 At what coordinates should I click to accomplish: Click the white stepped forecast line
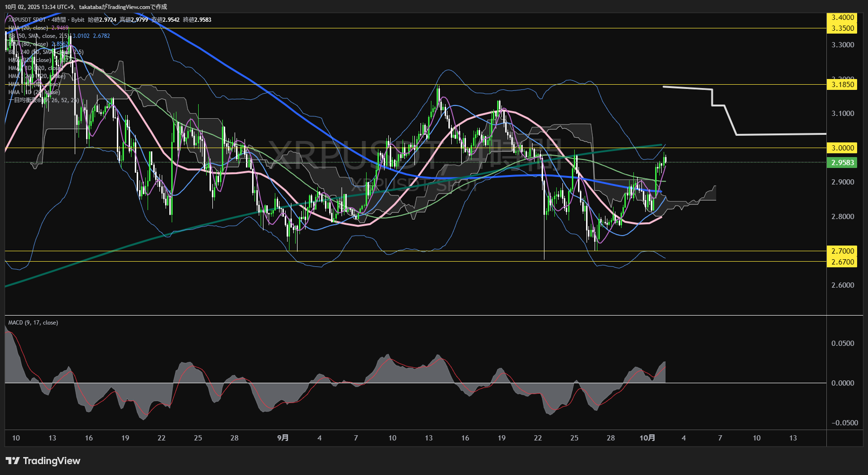point(780,134)
